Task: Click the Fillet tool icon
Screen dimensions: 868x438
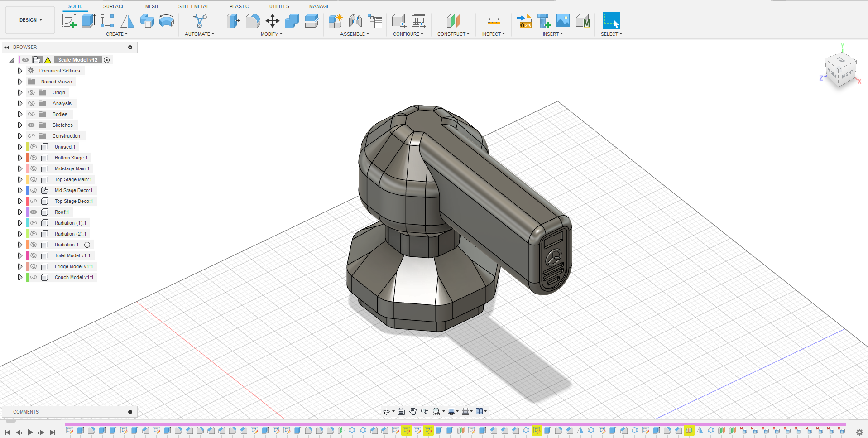Action: [253, 21]
